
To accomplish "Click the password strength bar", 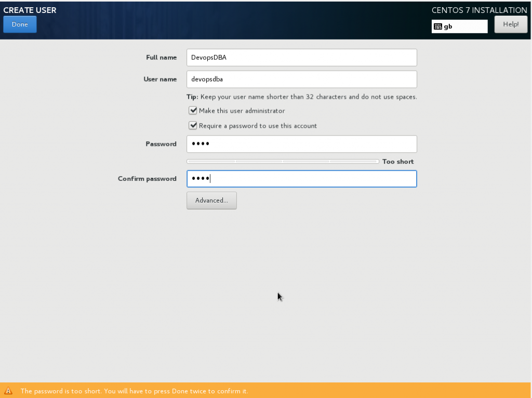I will [x=283, y=162].
